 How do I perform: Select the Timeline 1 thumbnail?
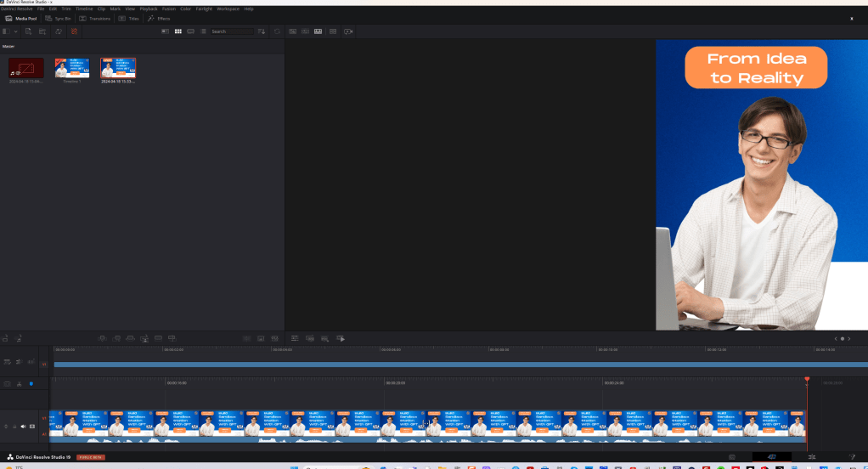tap(72, 68)
